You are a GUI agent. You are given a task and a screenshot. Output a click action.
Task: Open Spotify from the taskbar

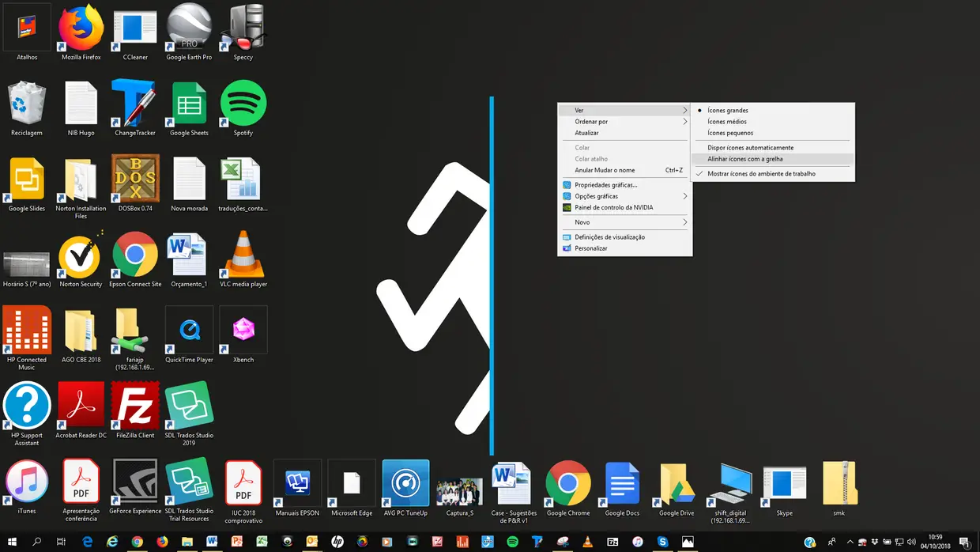(512, 542)
